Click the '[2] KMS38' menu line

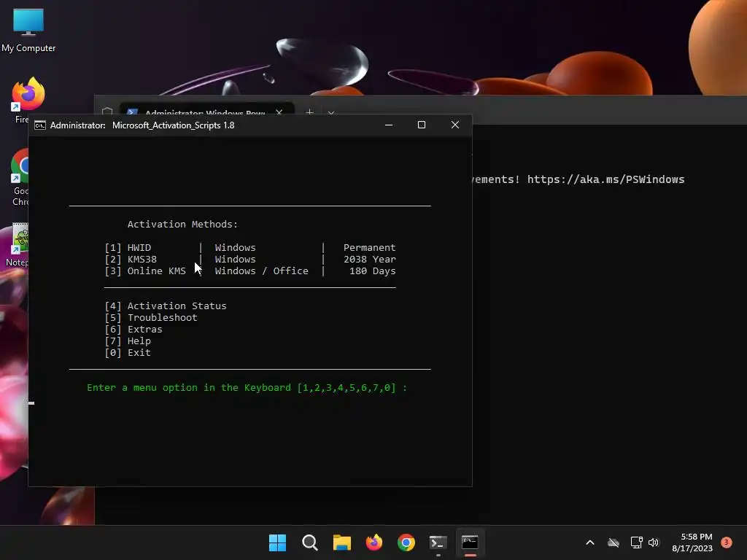tap(250, 260)
